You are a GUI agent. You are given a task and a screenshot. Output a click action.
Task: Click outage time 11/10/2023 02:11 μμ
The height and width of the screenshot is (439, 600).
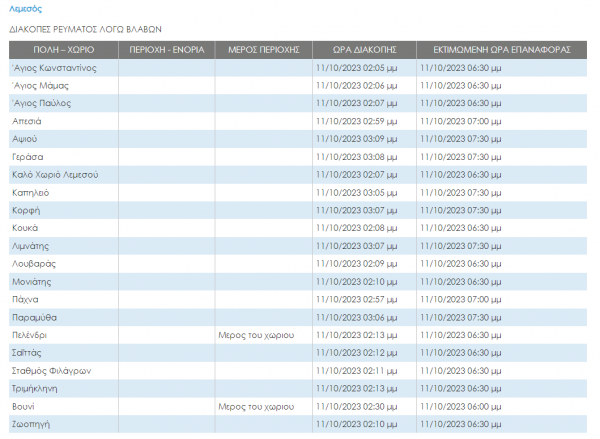coord(357,371)
